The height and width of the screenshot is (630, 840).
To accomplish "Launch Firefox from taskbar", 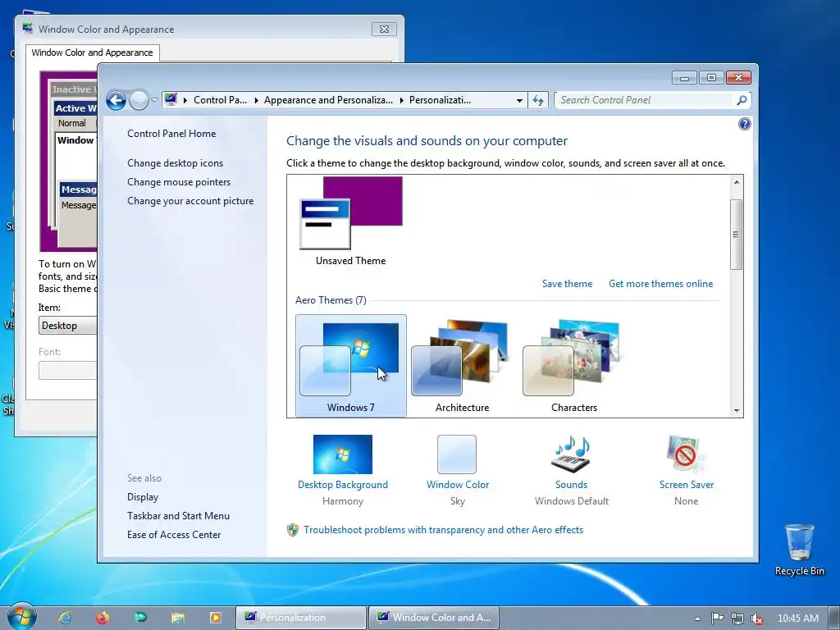I will [103, 618].
